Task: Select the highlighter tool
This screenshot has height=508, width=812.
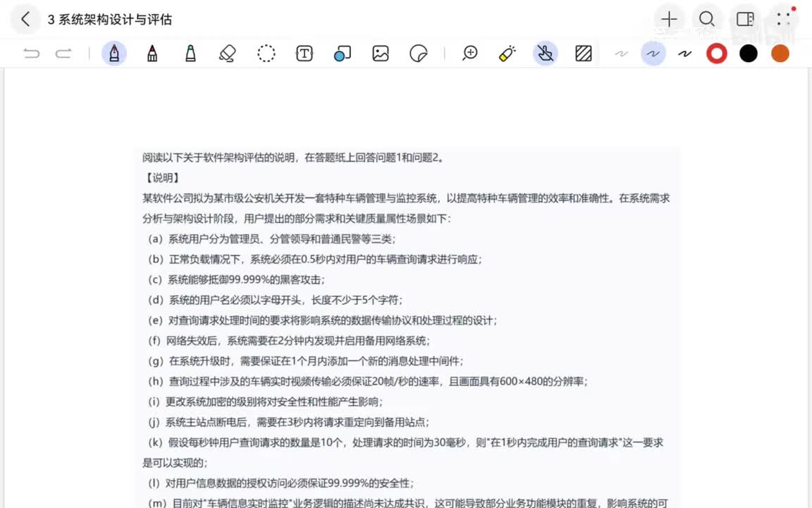Action: pyautogui.click(x=190, y=54)
